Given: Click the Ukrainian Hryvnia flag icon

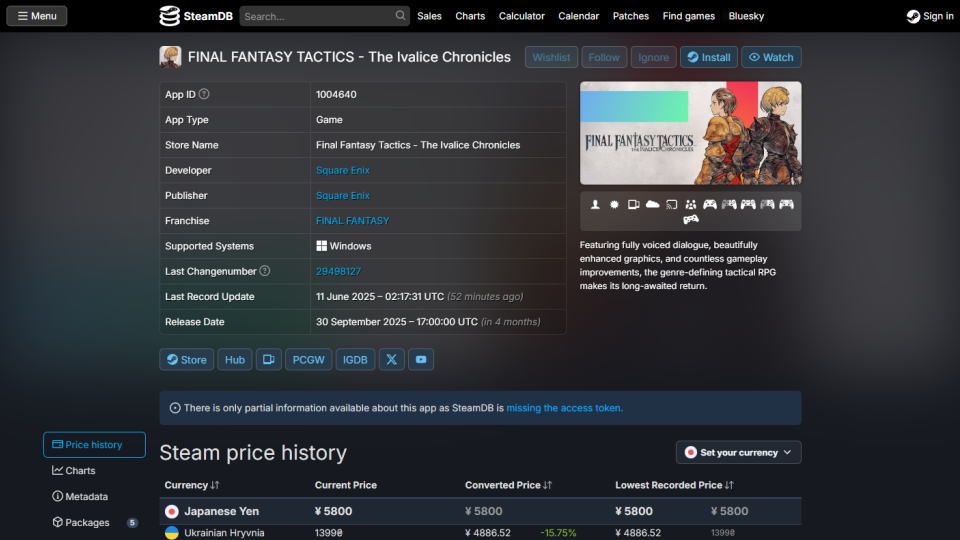Looking at the screenshot, I should [171, 533].
